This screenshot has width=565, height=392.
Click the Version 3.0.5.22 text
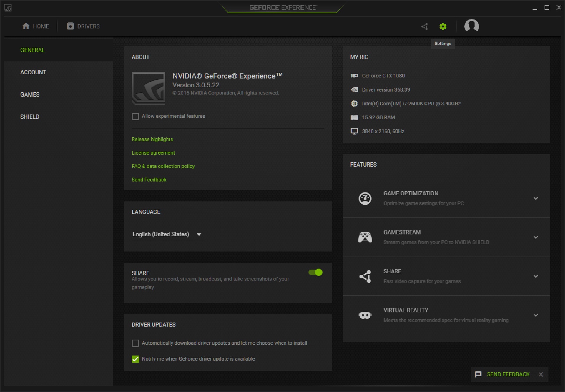tap(196, 85)
